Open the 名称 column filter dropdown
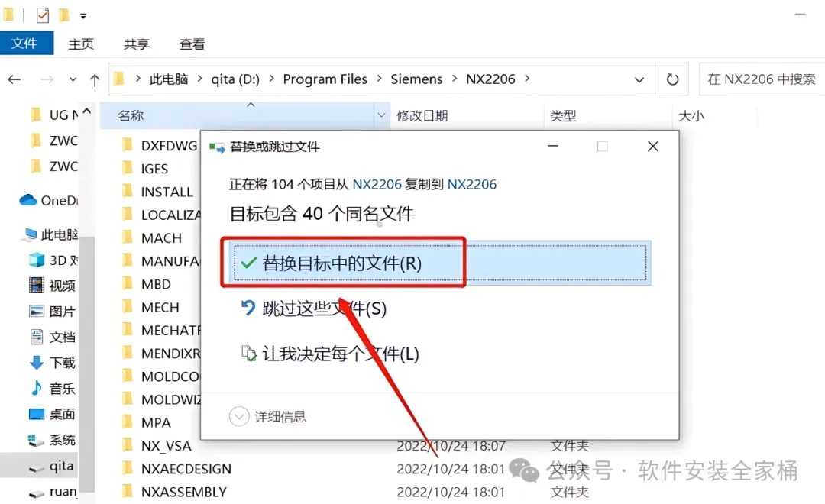This screenshot has height=504, width=825. 381,115
